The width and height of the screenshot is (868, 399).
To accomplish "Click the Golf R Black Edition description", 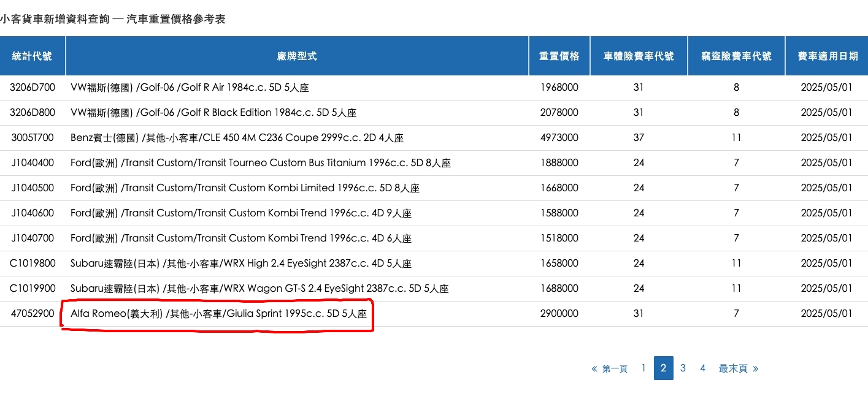I will tap(213, 113).
